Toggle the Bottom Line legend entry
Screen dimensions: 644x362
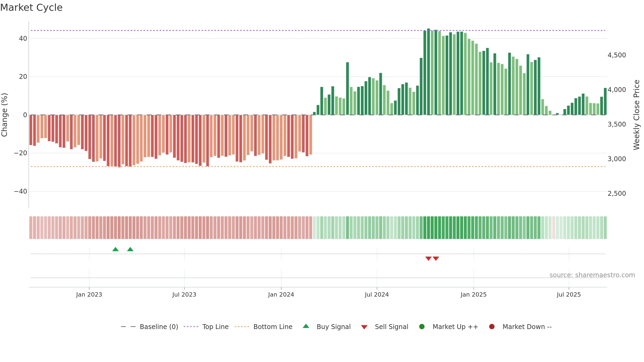coord(264,327)
